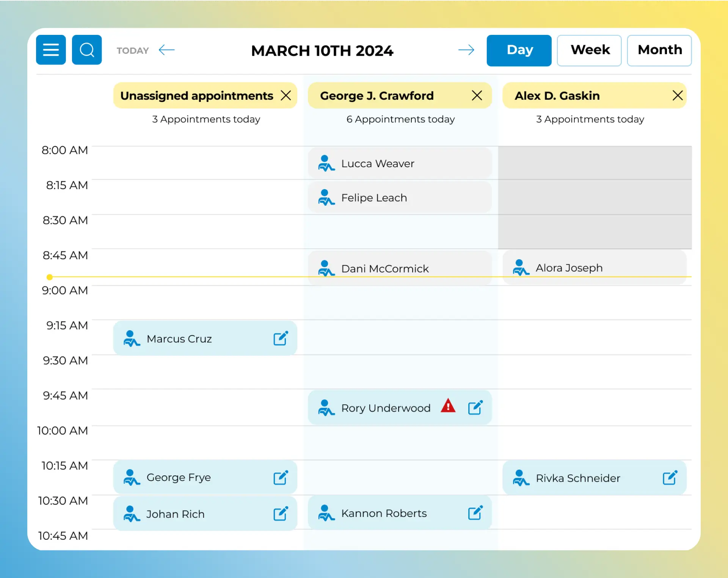Edit Rivka Schneider appointment
This screenshot has width=728, height=578.
pyautogui.click(x=670, y=477)
